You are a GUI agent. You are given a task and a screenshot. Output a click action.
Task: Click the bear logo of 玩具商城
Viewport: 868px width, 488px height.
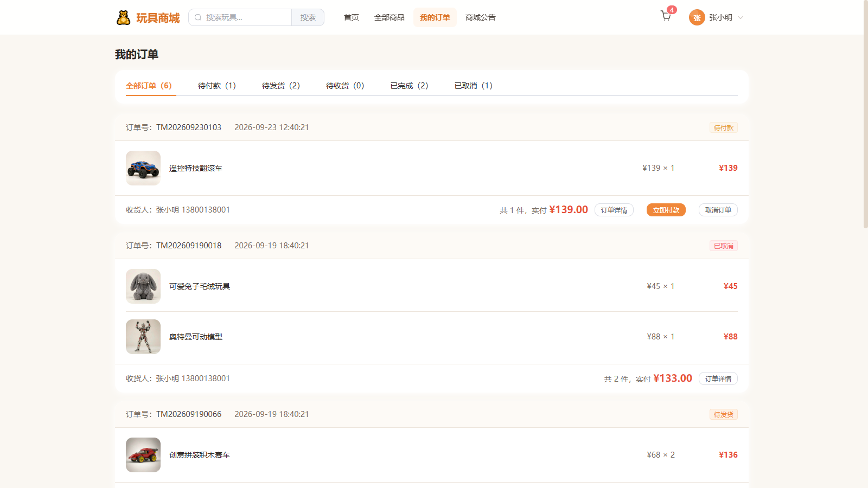(x=123, y=17)
